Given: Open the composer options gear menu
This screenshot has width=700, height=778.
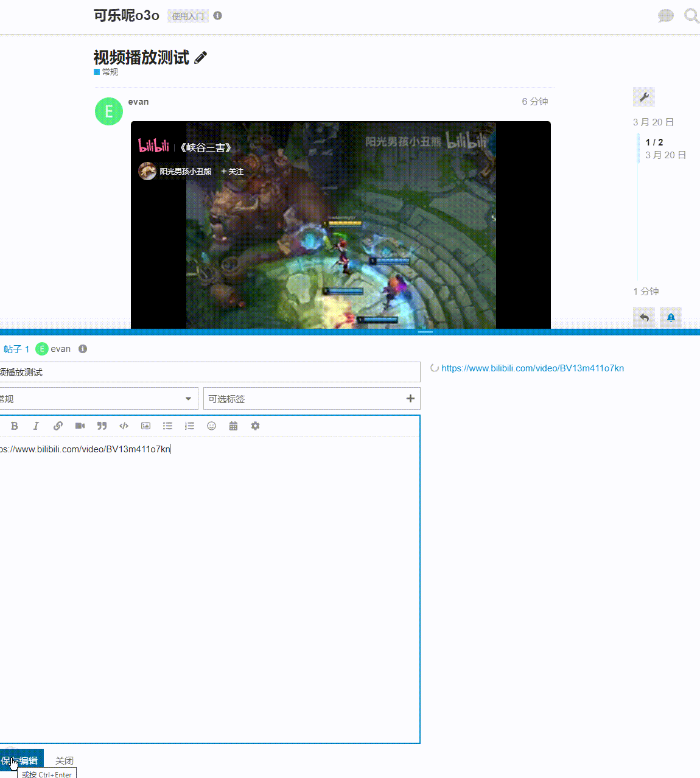Looking at the screenshot, I should tap(255, 426).
